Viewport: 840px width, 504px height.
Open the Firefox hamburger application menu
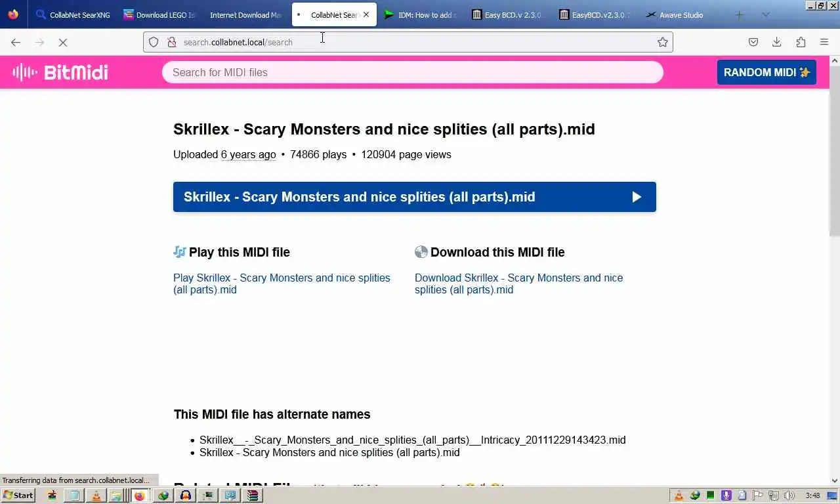[824, 42]
